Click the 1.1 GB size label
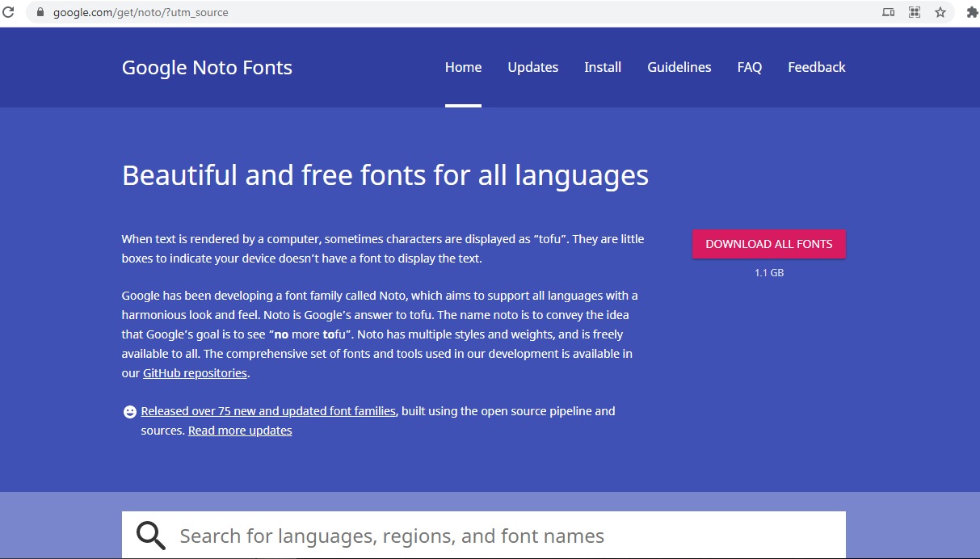The height and width of the screenshot is (559, 980). click(769, 273)
